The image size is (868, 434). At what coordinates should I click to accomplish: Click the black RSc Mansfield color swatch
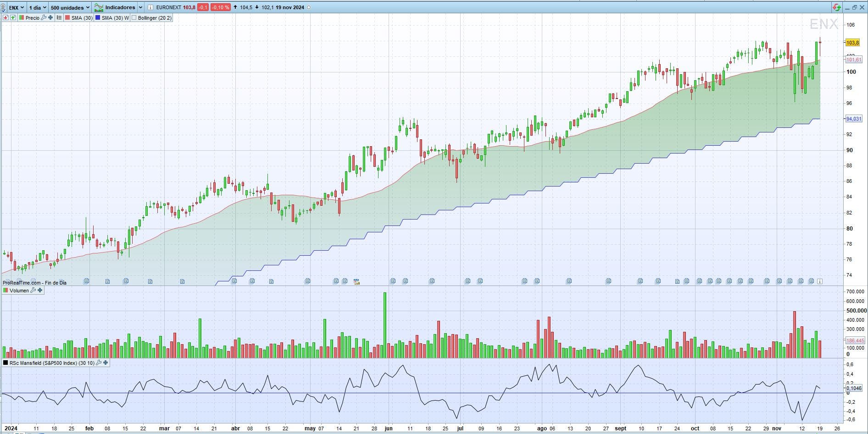tap(6, 363)
